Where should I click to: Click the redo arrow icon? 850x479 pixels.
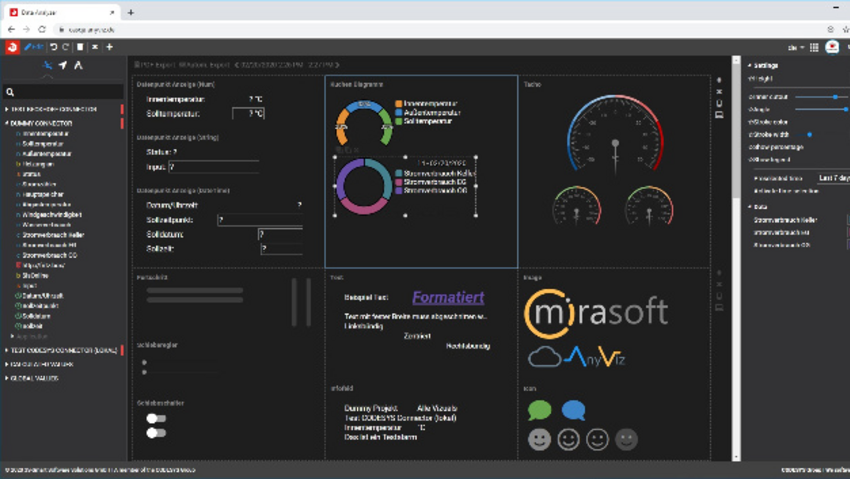66,47
